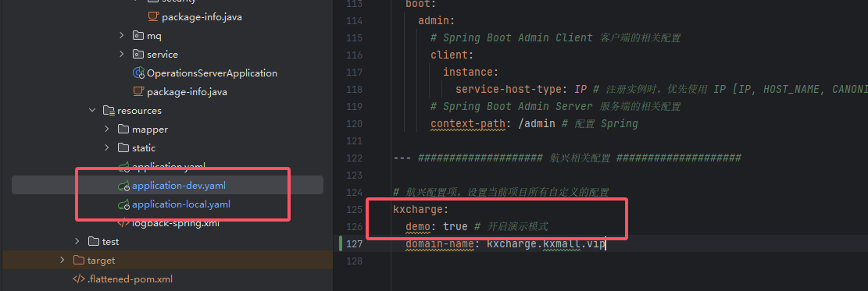Image resolution: width=868 pixels, height=291 pixels.
Task: Expand the target directory
Action: pyautogui.click(x=62, y=261)
